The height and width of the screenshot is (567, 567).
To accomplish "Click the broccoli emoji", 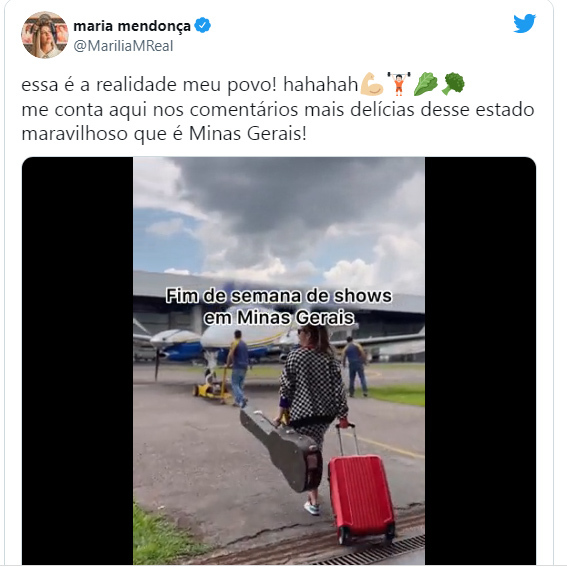I will point(453,84).
